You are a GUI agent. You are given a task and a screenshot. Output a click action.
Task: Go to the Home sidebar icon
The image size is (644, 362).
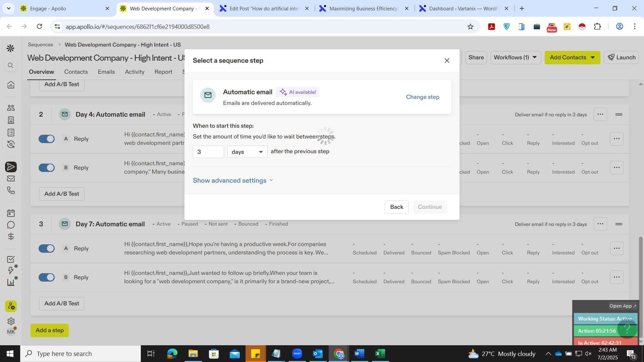(x=11, y=85)
